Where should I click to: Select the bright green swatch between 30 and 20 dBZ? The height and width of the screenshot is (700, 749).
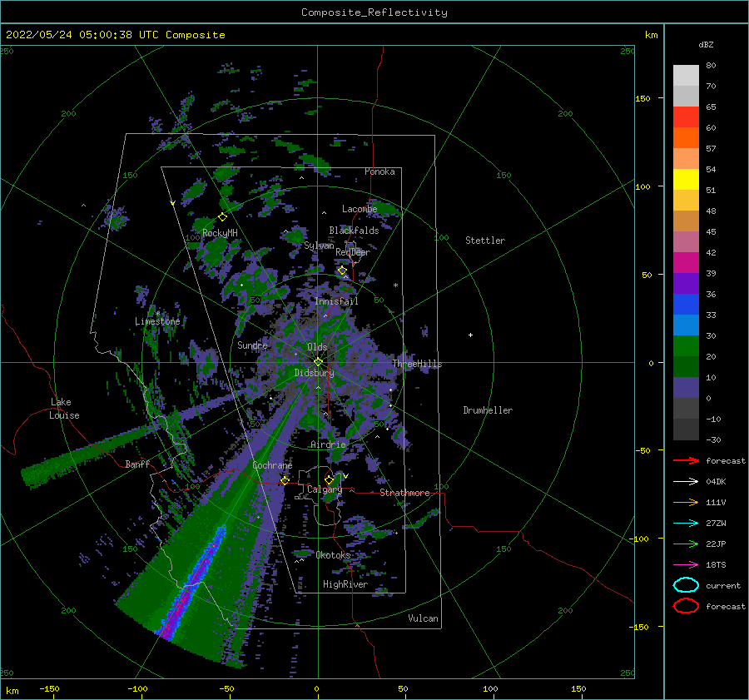[686, 345]
